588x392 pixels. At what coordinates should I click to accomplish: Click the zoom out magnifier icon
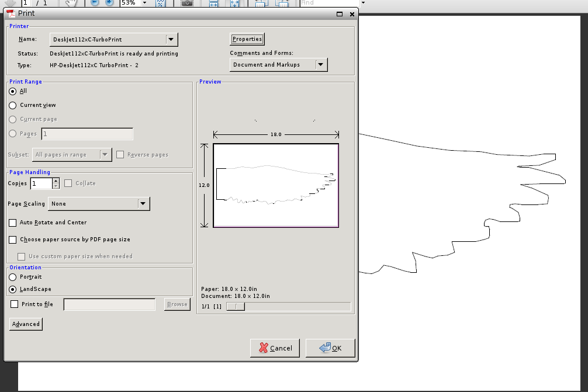95,2
